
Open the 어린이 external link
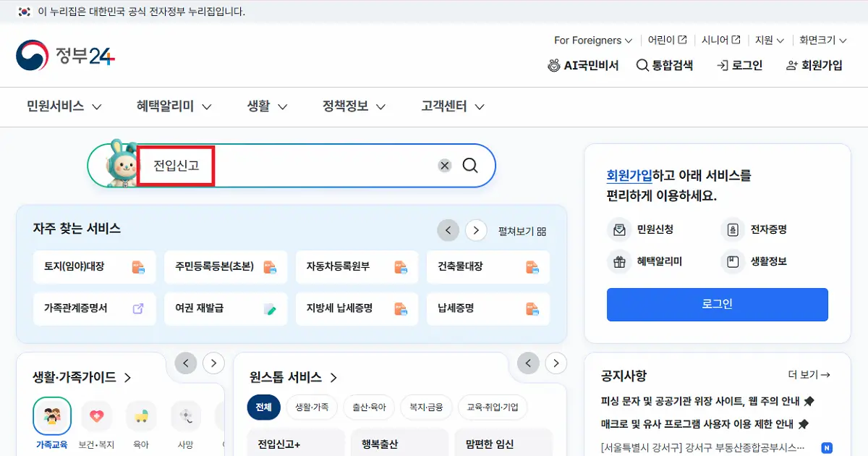pyautogui.click(x=667, y=41)
